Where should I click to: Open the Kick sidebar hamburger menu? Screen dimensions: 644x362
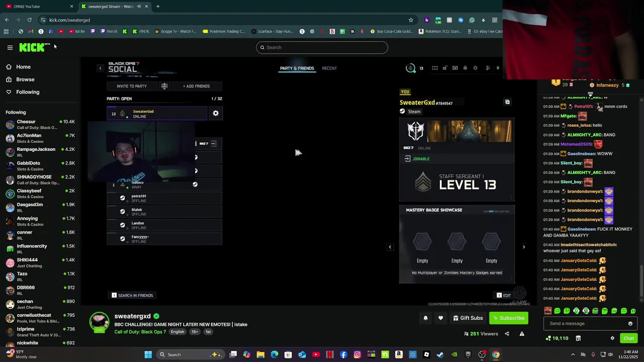(x=10, y=47)
